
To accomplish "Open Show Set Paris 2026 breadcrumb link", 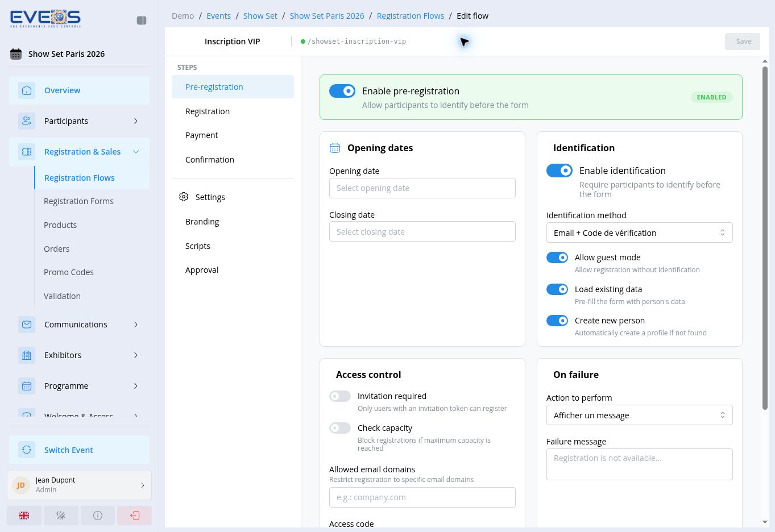I will (327, 16).
